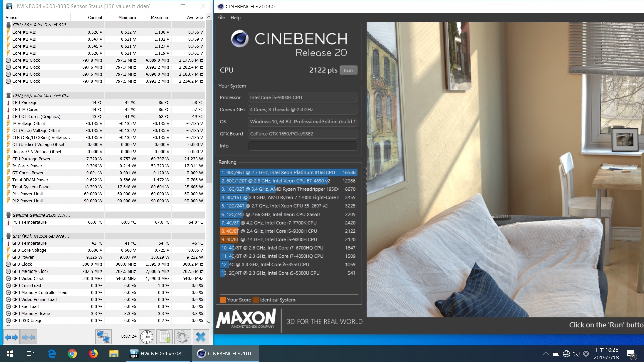This screenshot has height=362, width=644.
Task: Click the Processor field Intel Core i5-9300H
Action: (302, 97)
